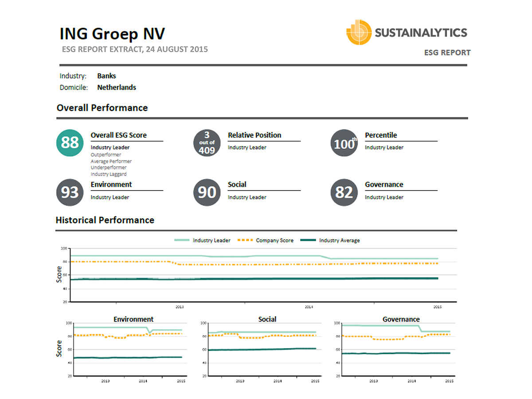The image size is (532, 399).
Task: Click the 2013 x-axis label under the Governance chart
Action: click(x=374, y=381)
